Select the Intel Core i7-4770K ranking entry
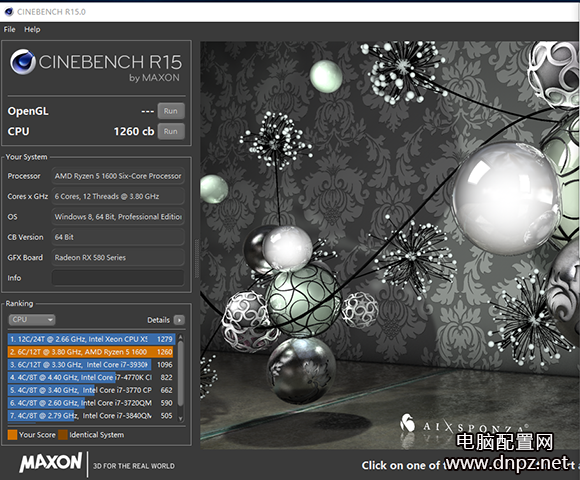580x480 pixels. (x=91, y=377)
